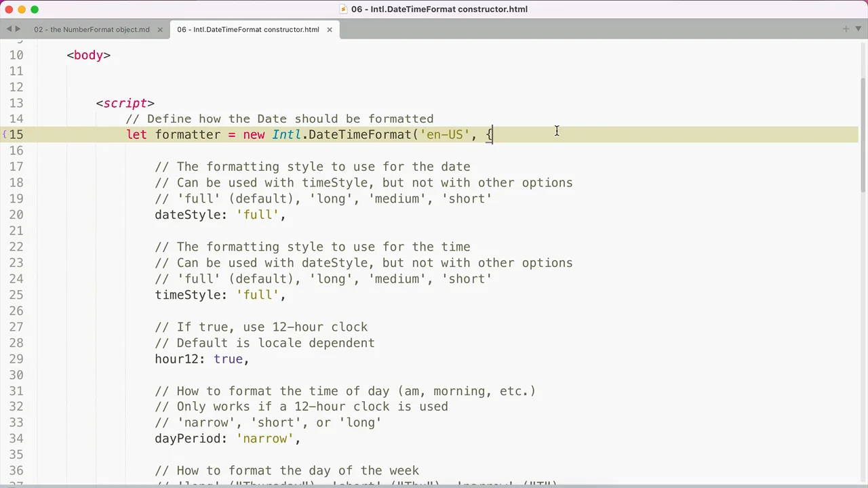The width and height of the screenshot is (868, 488).
Task: Click the bracket marker beside line 15
Action: pos(4,135)
